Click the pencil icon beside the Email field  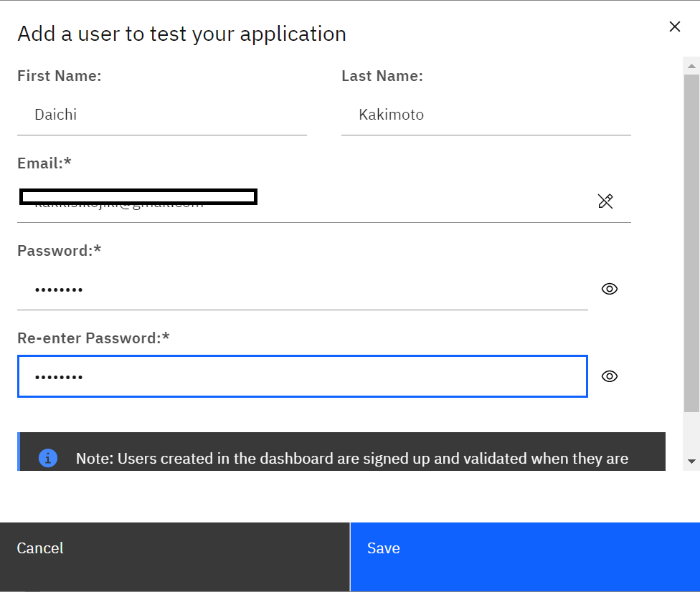click(x=605, y=201)
